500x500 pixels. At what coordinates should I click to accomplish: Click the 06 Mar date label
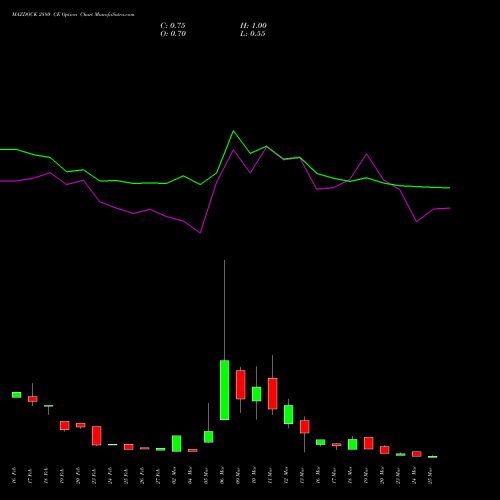click(x=222, y=475)
